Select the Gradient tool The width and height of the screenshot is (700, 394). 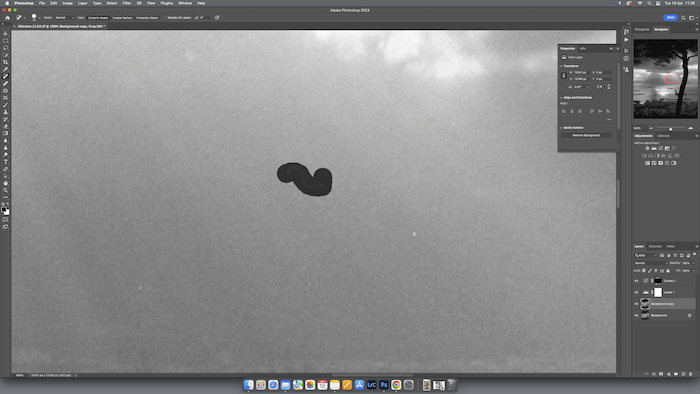point(5,133)
